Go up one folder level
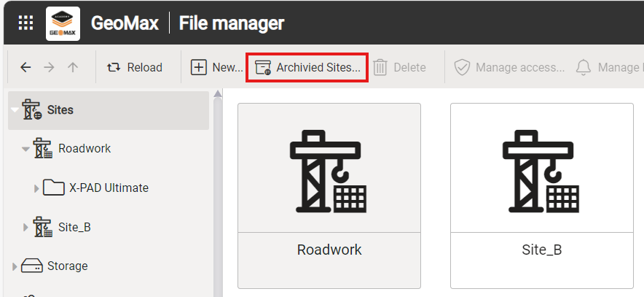Image resolution: width=644 pixels, height=297 pixels. [72, 67]
